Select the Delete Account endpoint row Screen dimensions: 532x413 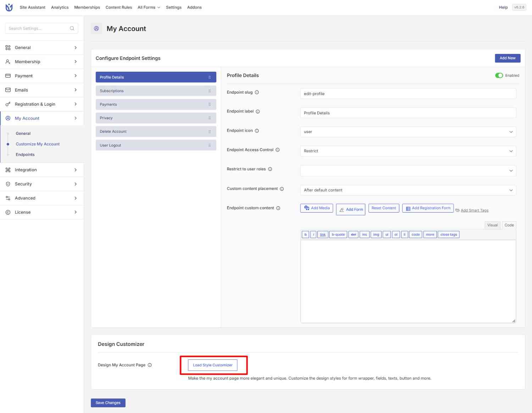click(156, 132)
